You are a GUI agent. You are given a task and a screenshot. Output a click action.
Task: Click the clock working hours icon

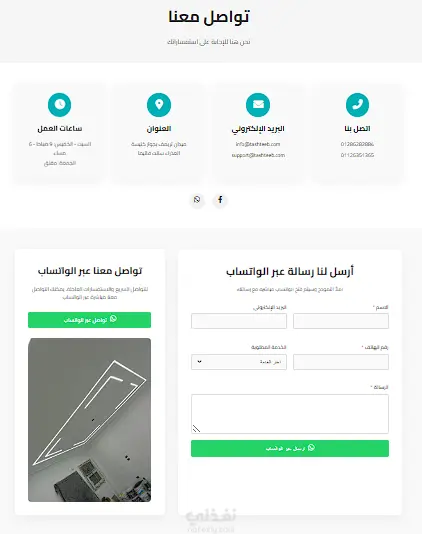(x=60, y=105)
